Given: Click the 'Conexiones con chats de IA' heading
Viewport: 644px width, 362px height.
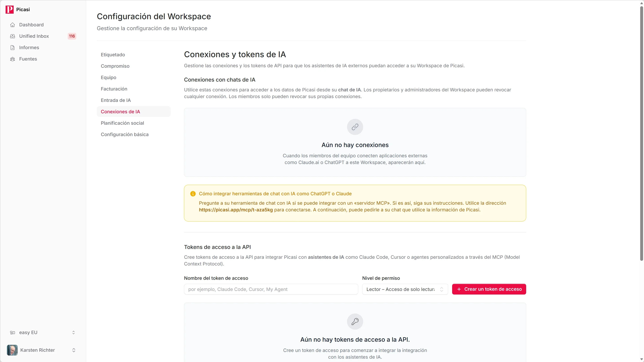Looking at the screenshot, I should pyautogui.click(x=220, y=80).
